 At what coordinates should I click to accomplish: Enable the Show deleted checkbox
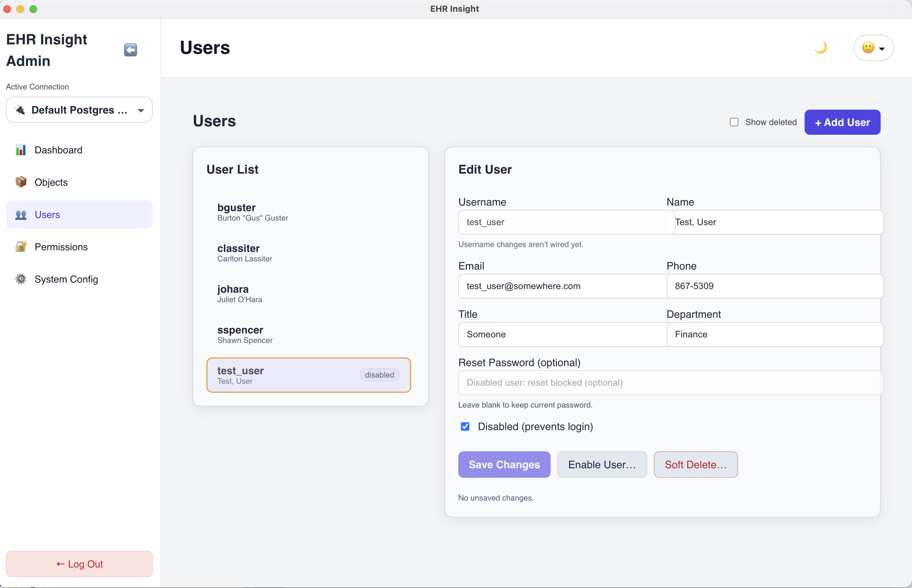coord(734,122)
